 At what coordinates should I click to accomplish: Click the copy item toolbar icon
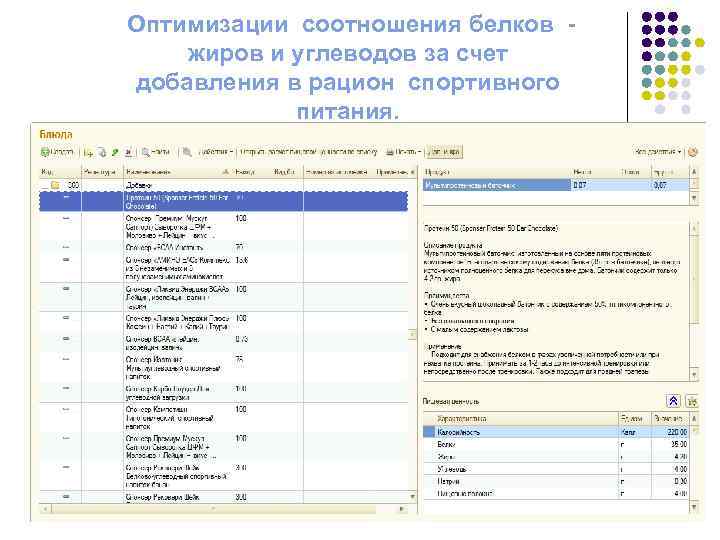102,152
